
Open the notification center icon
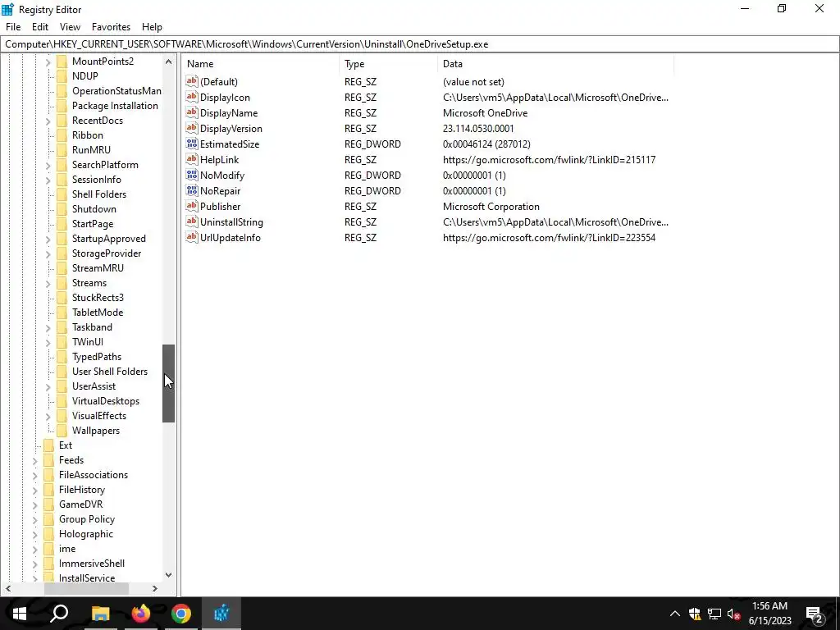click(815, 614)
